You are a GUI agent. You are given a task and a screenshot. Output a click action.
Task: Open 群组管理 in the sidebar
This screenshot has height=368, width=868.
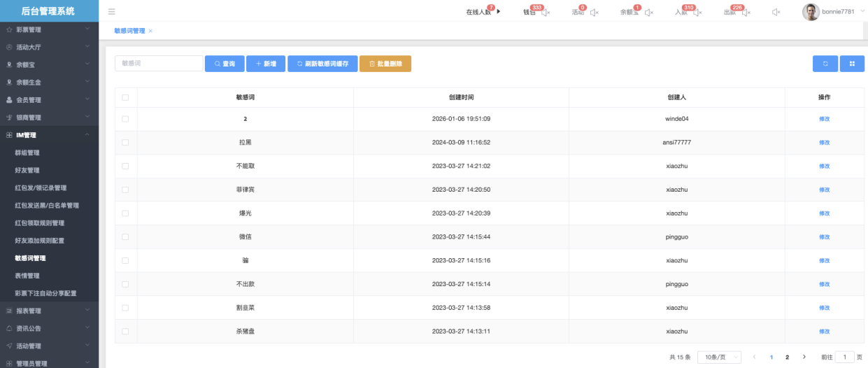(27, 153)
